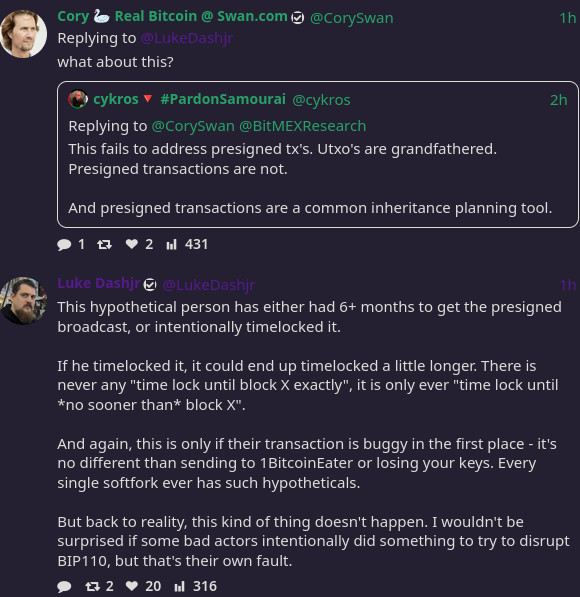This screenshot has height=597, width=580.
Task: Like Luke Dashjr's tweet with 20 likes
Action: 132,586
